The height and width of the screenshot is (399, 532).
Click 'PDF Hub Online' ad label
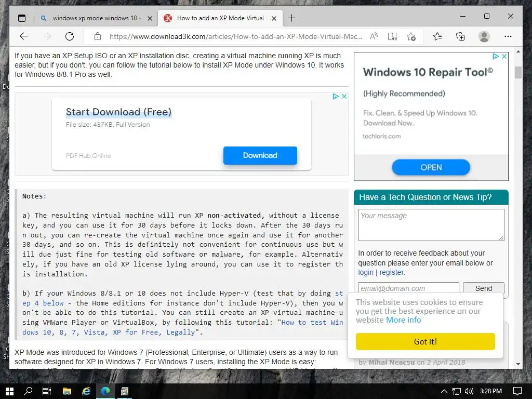pos(88,156)
